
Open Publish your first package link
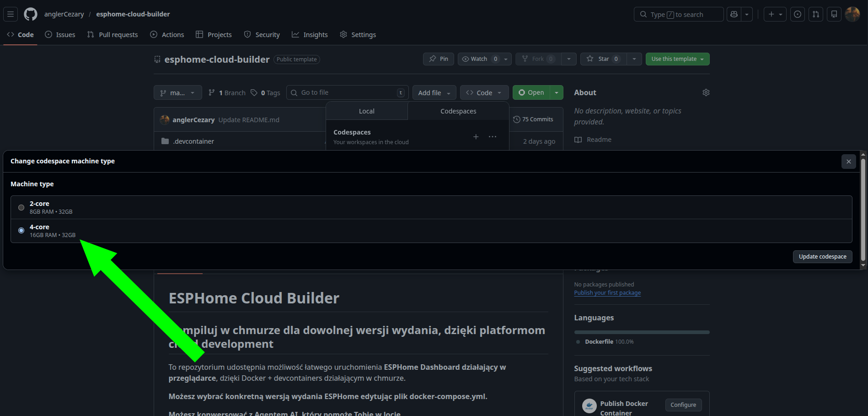(607, 293)
